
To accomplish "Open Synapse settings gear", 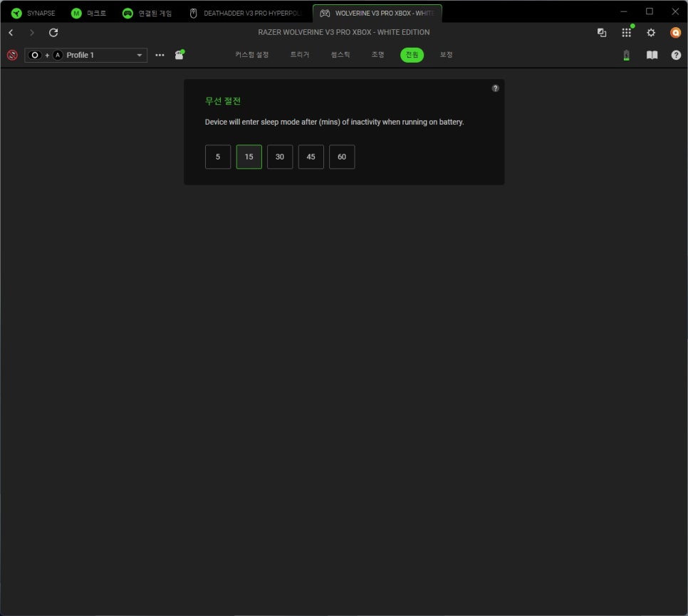I will 651,33.
